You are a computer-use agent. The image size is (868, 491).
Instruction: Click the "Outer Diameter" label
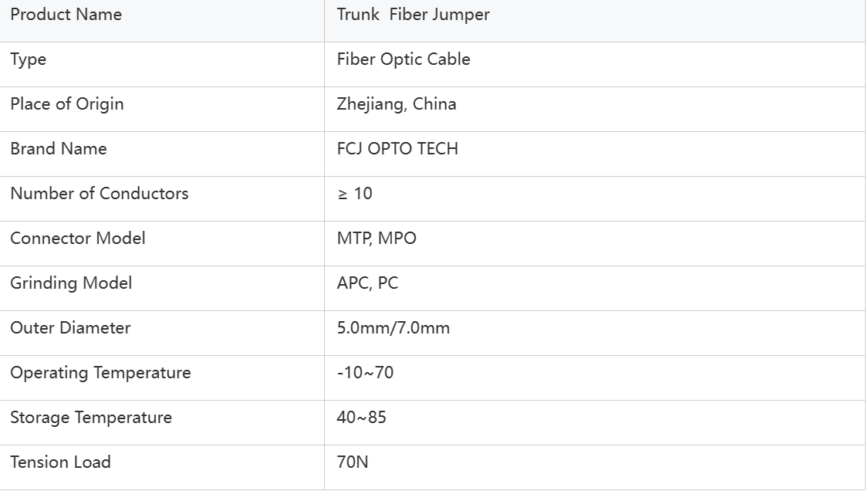[70, 328]
